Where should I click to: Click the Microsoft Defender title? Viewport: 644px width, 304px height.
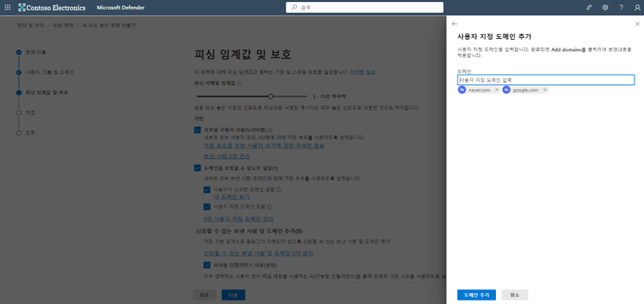click(121, 8)
